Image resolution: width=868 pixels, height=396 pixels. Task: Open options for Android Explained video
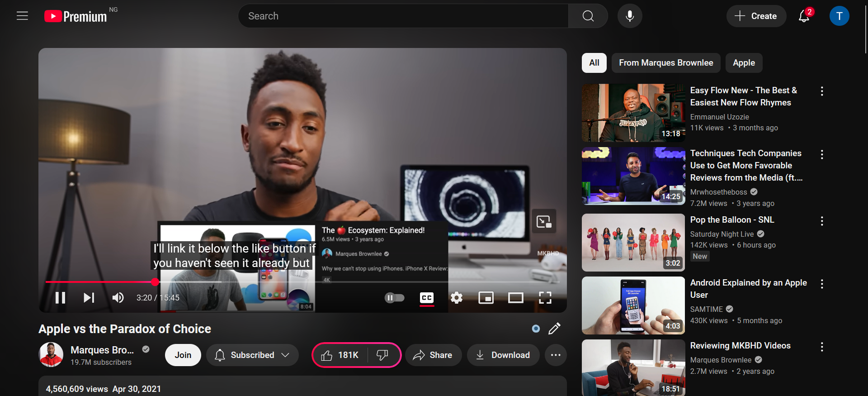tap(822, 284)
